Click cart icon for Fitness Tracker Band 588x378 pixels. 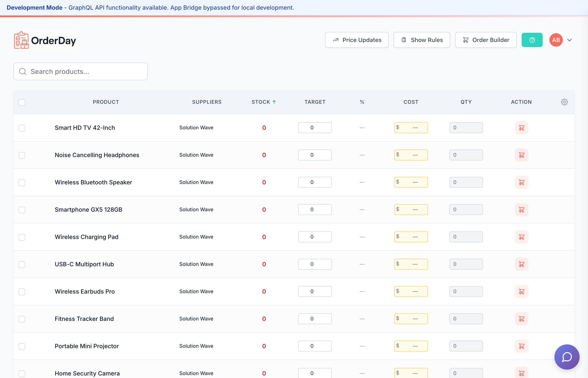pyautogui.click(x=521, y=319)
